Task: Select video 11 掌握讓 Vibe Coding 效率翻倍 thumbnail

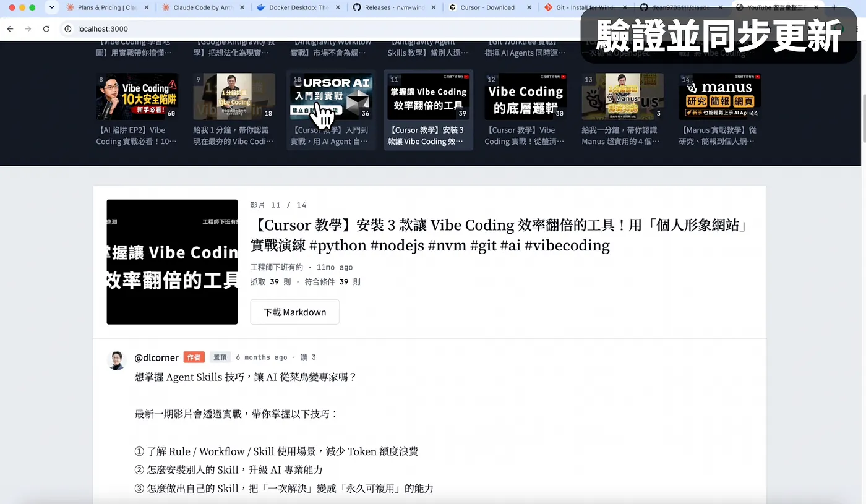Action: [428, 96]
